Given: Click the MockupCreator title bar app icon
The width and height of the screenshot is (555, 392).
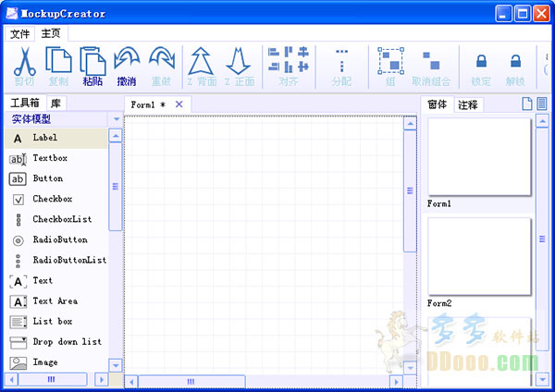Looking at the screenshot, I should (12, 14).
